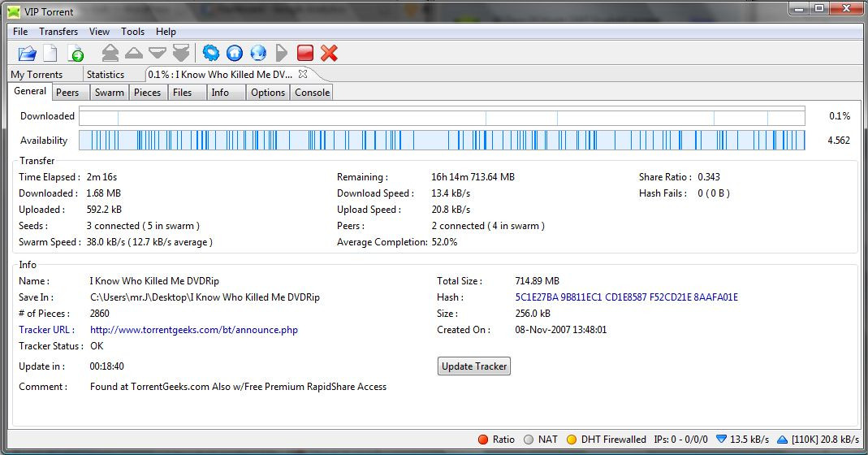Viewport: 868px width, 455px height.
Task: Click the Share Ratio value 0.343
Action: pos(709,177)
